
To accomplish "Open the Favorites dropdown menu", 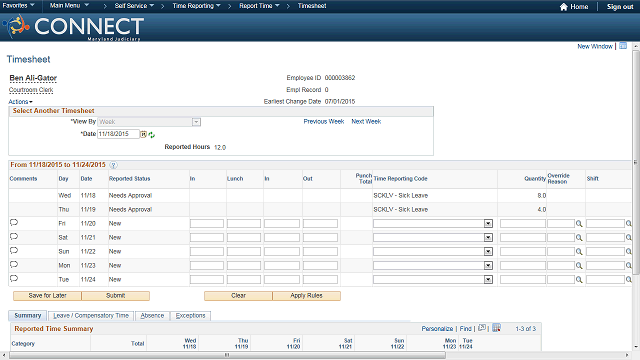I will pos(18,6).
